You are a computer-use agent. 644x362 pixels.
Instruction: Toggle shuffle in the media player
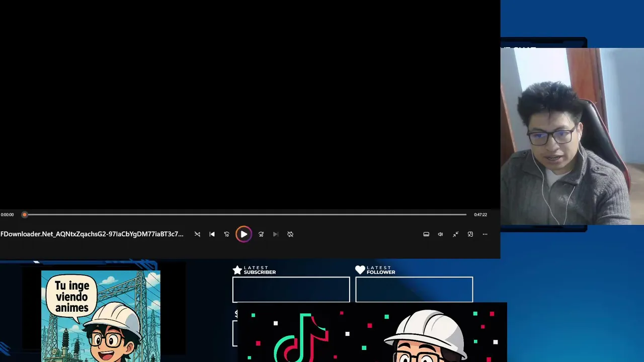point(197,234)
